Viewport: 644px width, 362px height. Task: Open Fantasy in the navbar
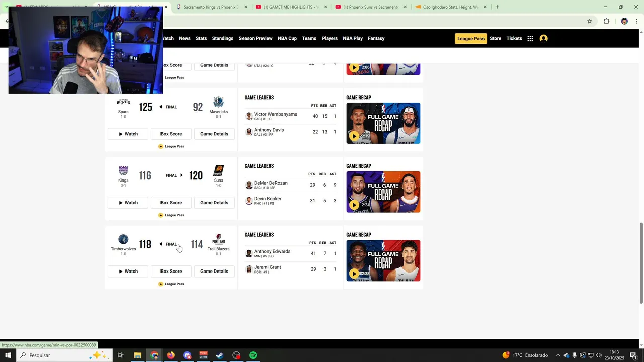click(376, 38)
